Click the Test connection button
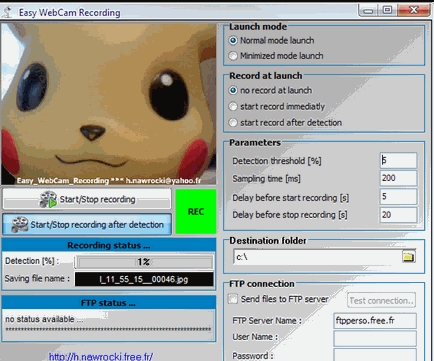 click(x=381, y=301)
